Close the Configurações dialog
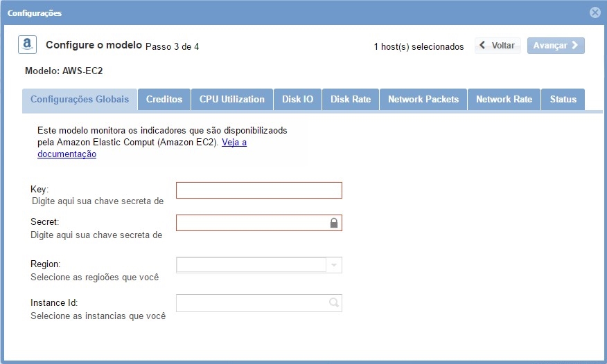This screenshot has width=607, height=364. (x=595, y=12)
